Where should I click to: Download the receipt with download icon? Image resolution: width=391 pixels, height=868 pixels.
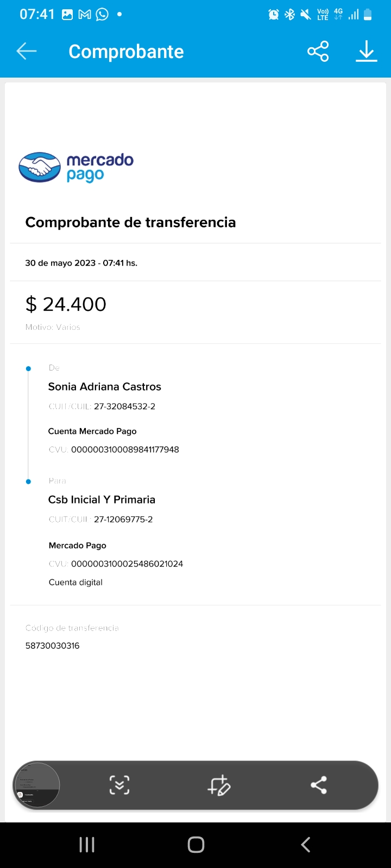pos(367,52)
